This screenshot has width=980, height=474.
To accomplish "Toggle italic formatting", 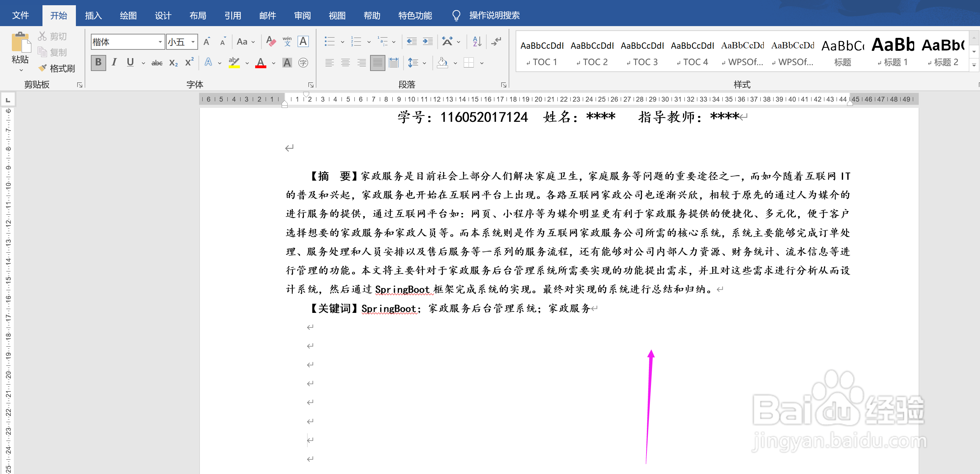I will (114, 62).
